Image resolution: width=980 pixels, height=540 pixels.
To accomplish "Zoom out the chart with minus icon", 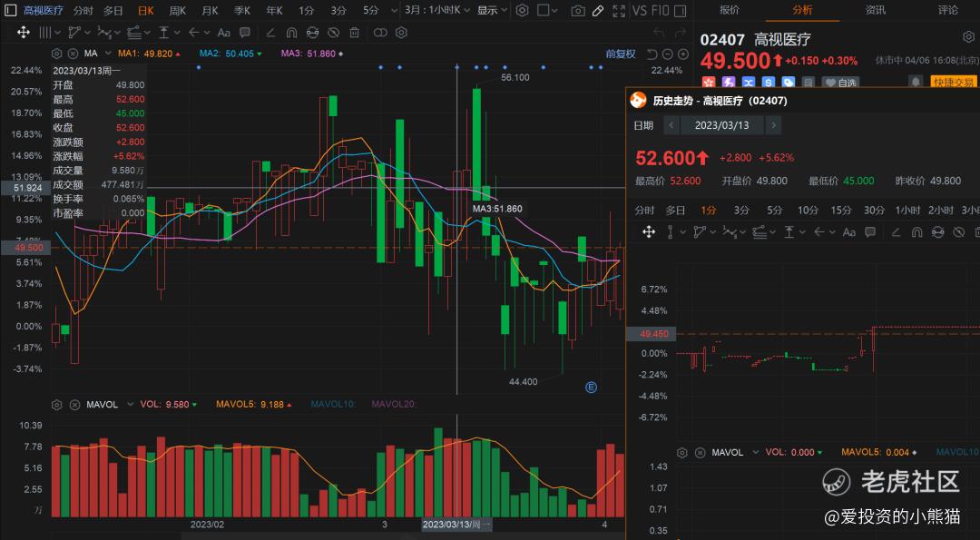I will point(668,54).
